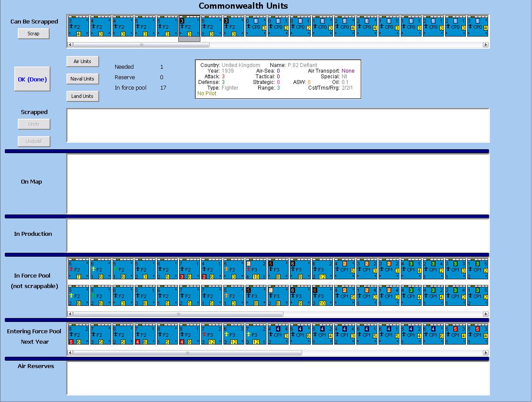532x402 pixels.
Task: Select force pool F2 with red 3 box
Action: click(190, 269)
